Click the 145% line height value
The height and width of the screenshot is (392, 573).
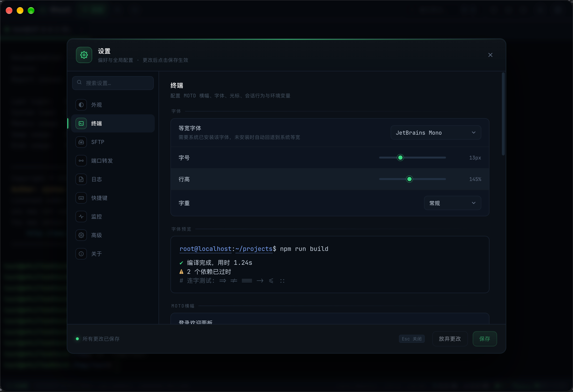(x=475, y=179)
